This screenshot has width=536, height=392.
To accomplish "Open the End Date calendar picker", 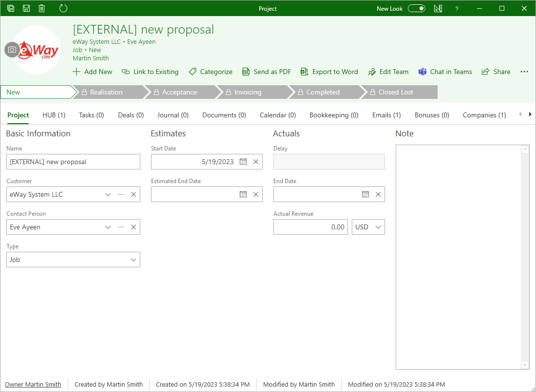I will click(365, 194).
